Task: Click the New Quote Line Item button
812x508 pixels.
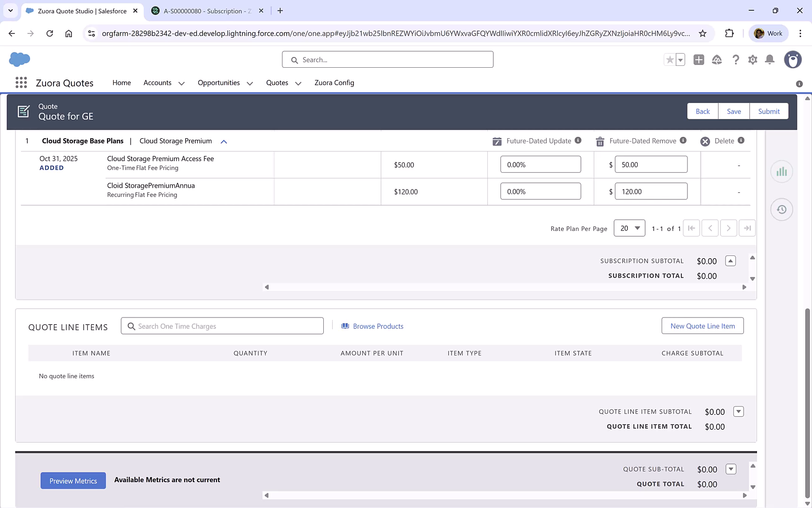Action: (702, 325)
